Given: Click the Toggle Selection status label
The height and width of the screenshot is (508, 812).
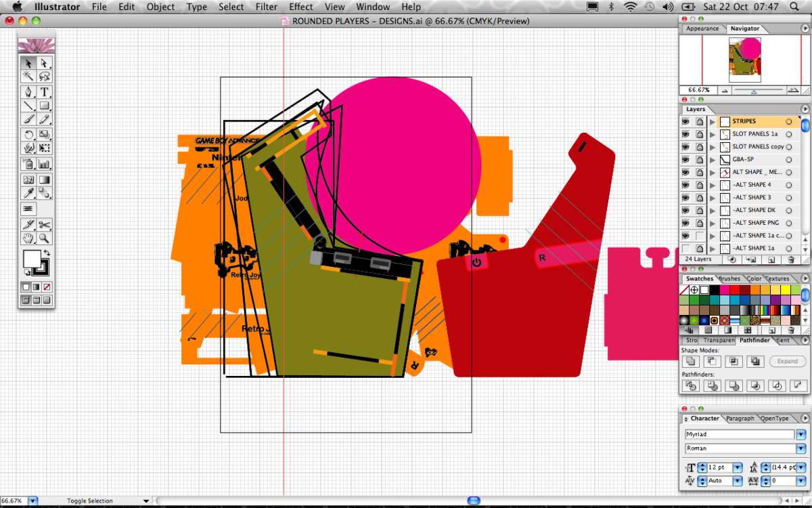Looking at the screenshot, I should pos(90,501).
